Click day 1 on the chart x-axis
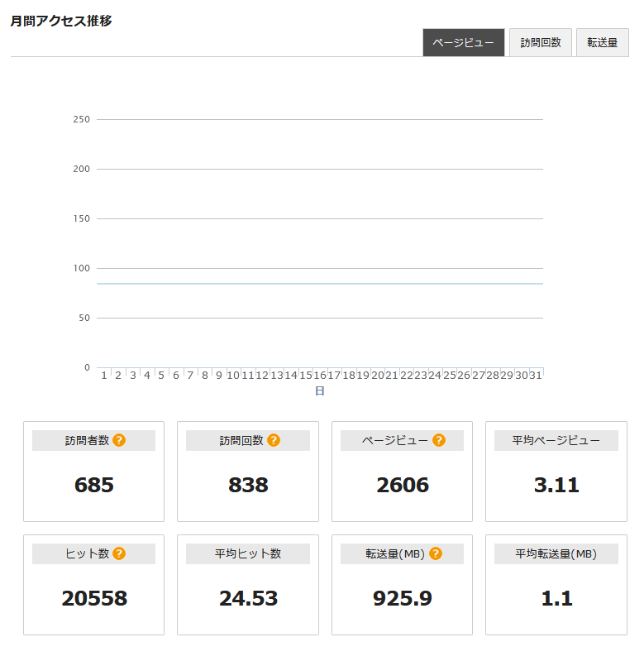 point(104,376)
